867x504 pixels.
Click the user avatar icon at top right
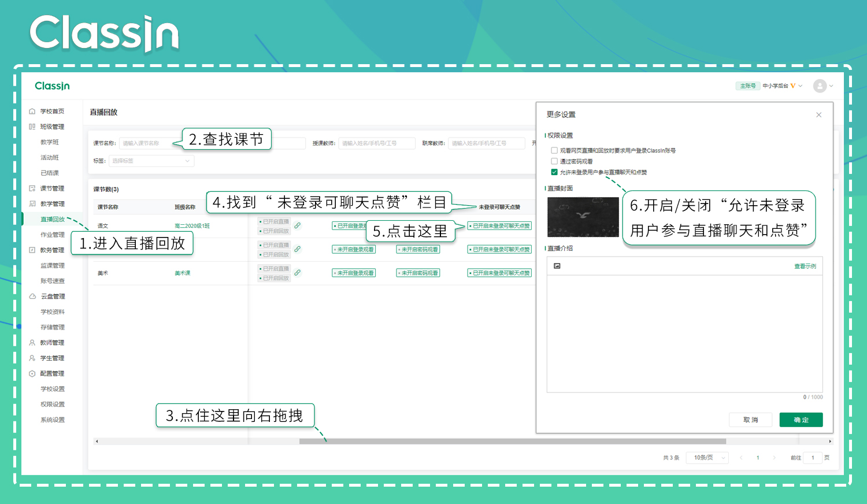point(820,86)
